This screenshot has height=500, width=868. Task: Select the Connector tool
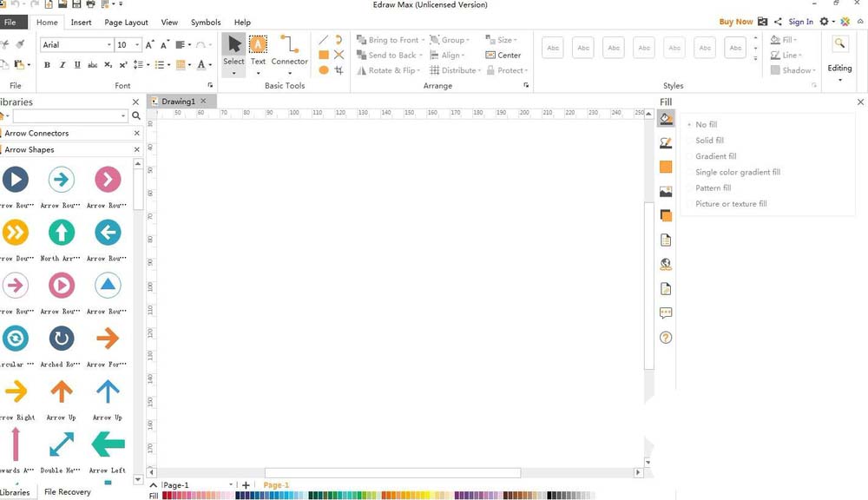(289, 50)
